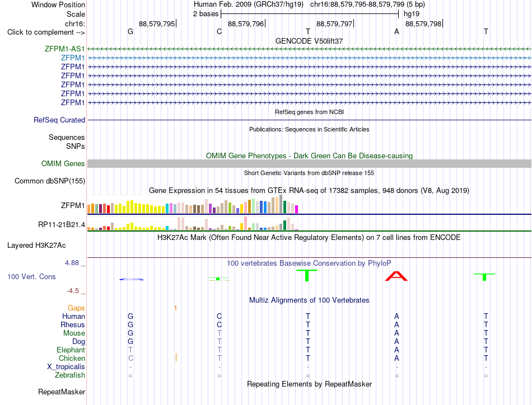
Task: Click the Sequences track label
Action: click(x=67, y=137)
